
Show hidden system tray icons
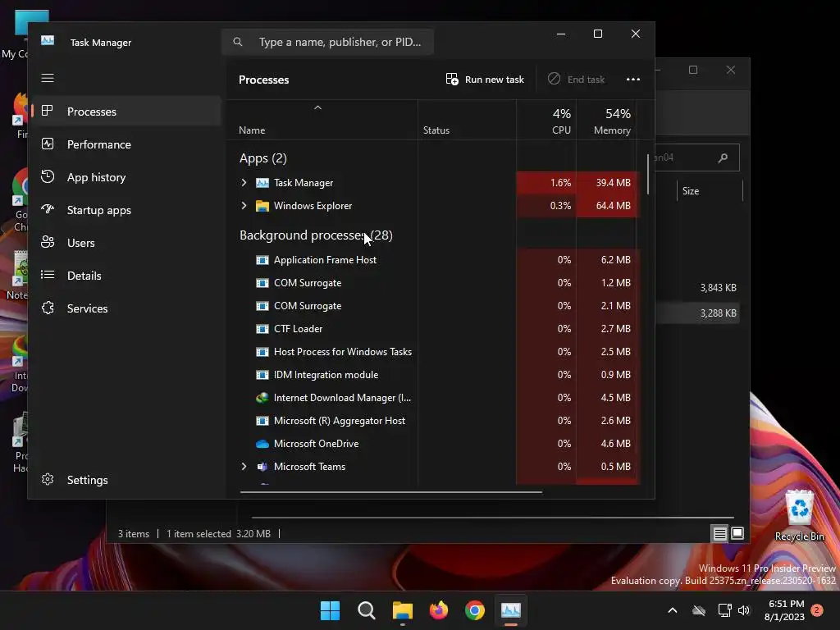click(x=673, y=610)
